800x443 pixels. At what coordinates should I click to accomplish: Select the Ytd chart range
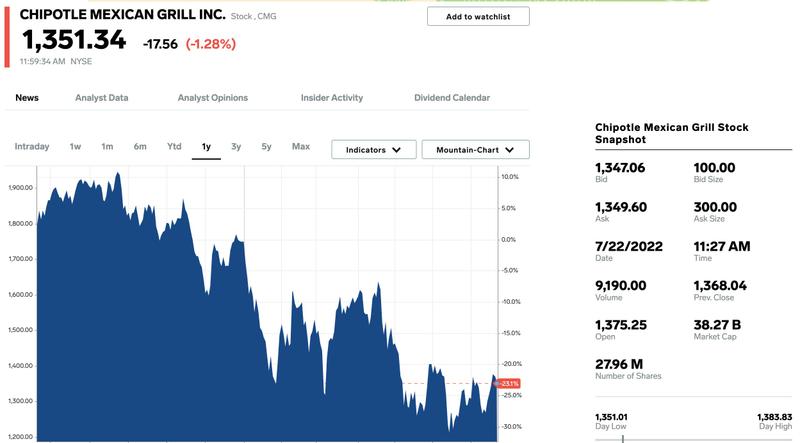coord(174,146)
